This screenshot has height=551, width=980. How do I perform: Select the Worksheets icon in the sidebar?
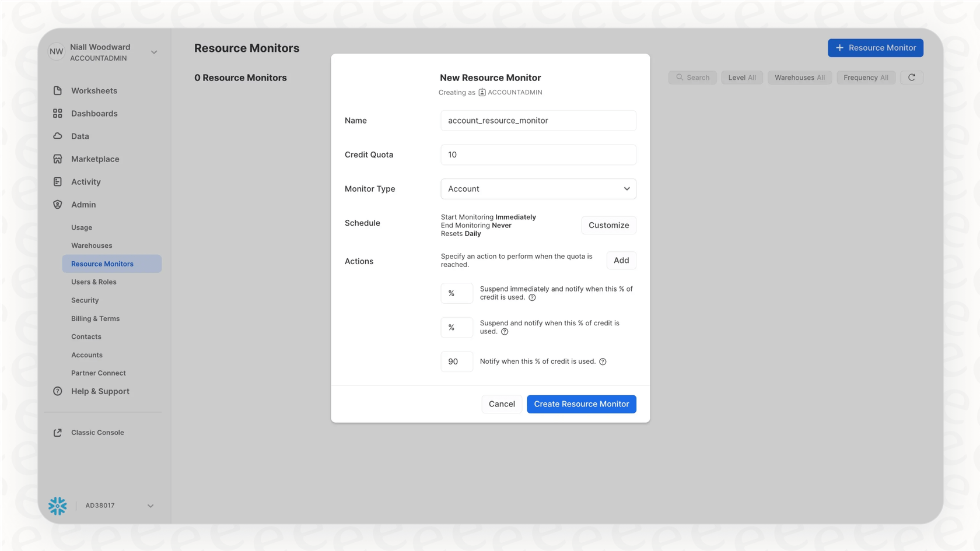[x=57, y=90]
